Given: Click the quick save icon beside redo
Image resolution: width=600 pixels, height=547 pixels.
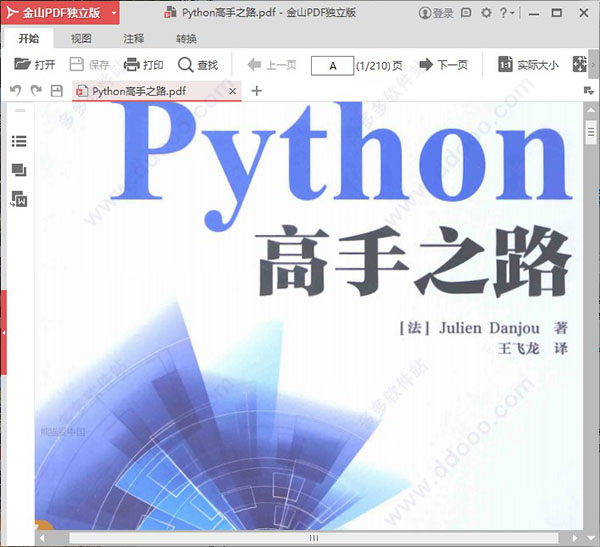Looking at the screenshot, I should pyautogui.click(x=57, y=91).
